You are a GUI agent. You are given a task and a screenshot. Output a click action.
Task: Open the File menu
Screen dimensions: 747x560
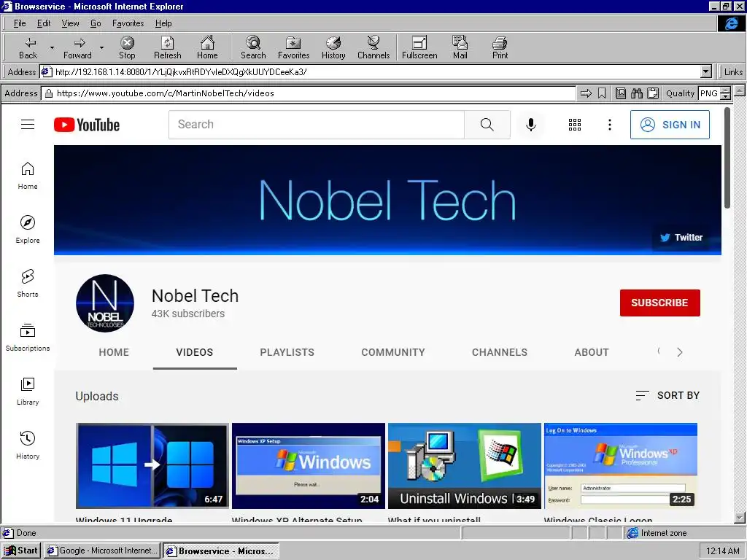pos(20,23)
